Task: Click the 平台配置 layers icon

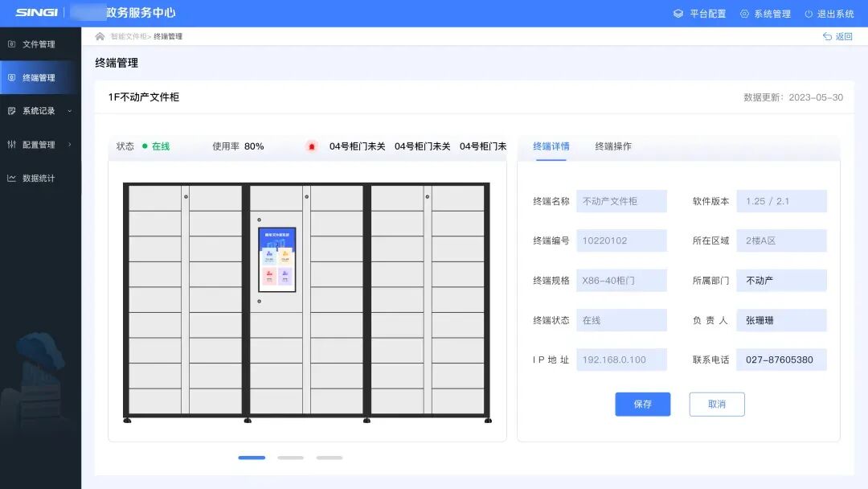Action: pos(678,14)
